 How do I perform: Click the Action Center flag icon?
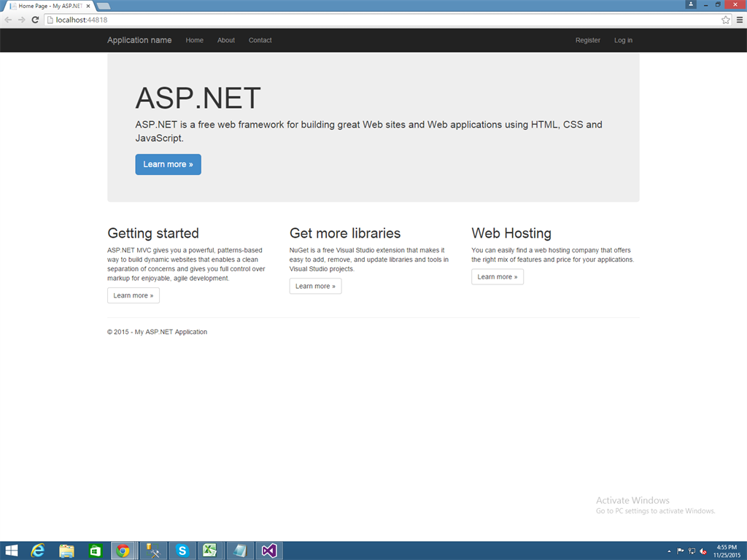681,551
